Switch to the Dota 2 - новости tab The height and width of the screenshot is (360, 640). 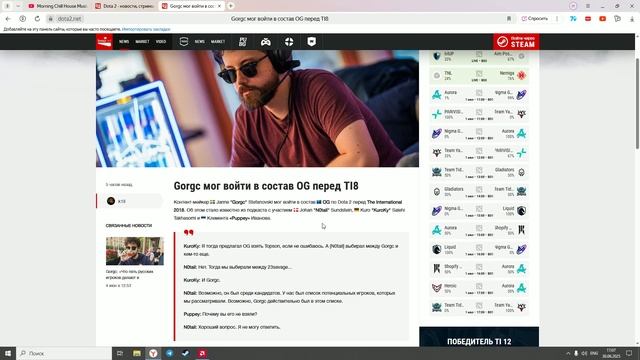(x=124, y=6)
